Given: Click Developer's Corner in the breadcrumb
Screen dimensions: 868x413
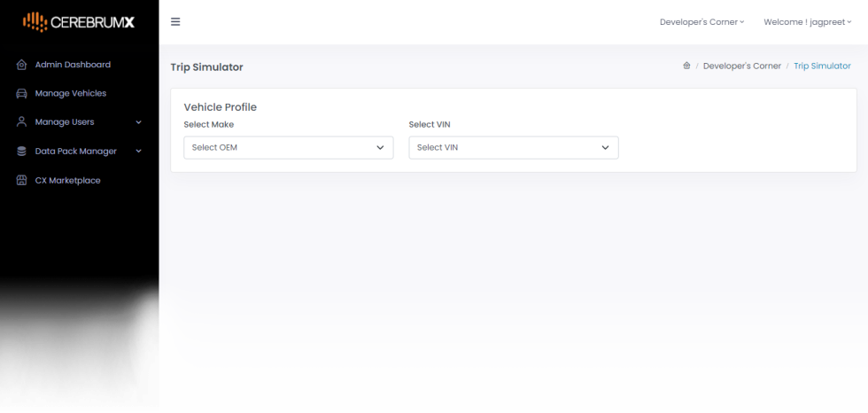Looking at the screenshot, I should point(741,66).
